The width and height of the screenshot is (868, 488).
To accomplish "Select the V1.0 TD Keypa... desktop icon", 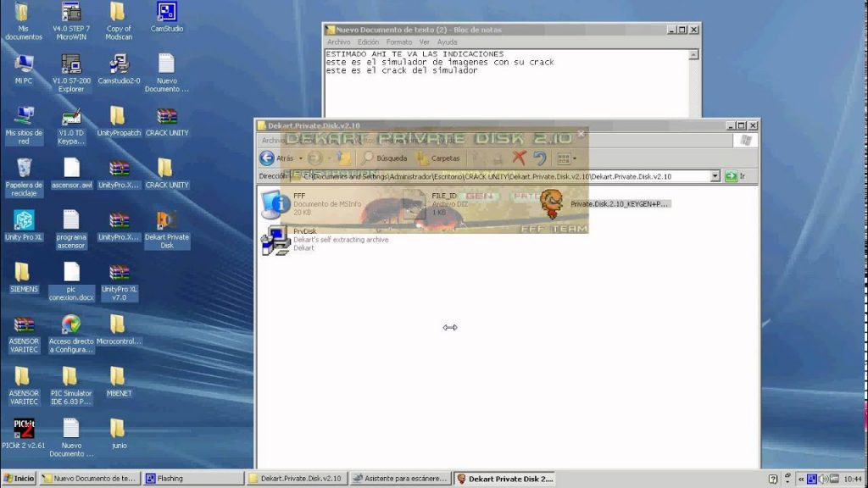I will click(71, 125).
